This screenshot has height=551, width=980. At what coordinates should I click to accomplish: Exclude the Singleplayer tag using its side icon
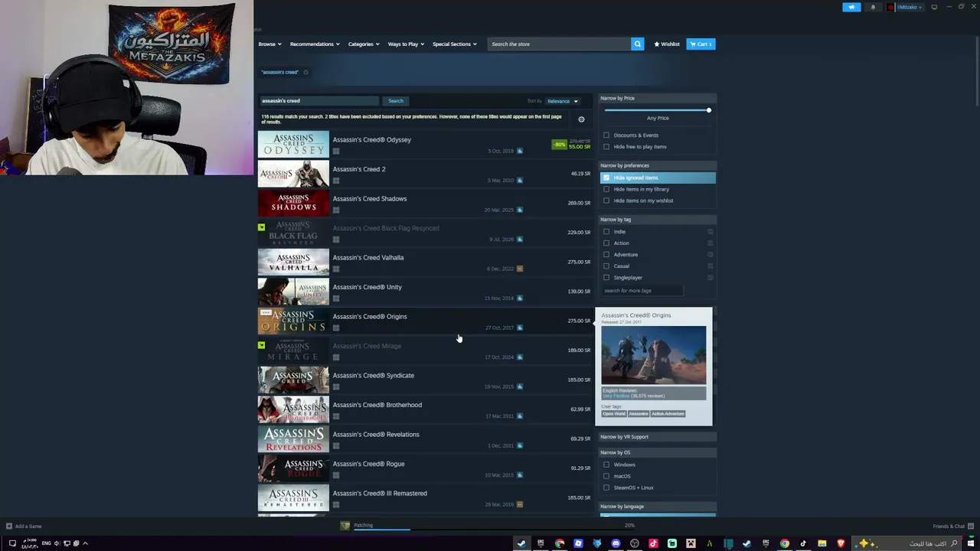[710, 278]
